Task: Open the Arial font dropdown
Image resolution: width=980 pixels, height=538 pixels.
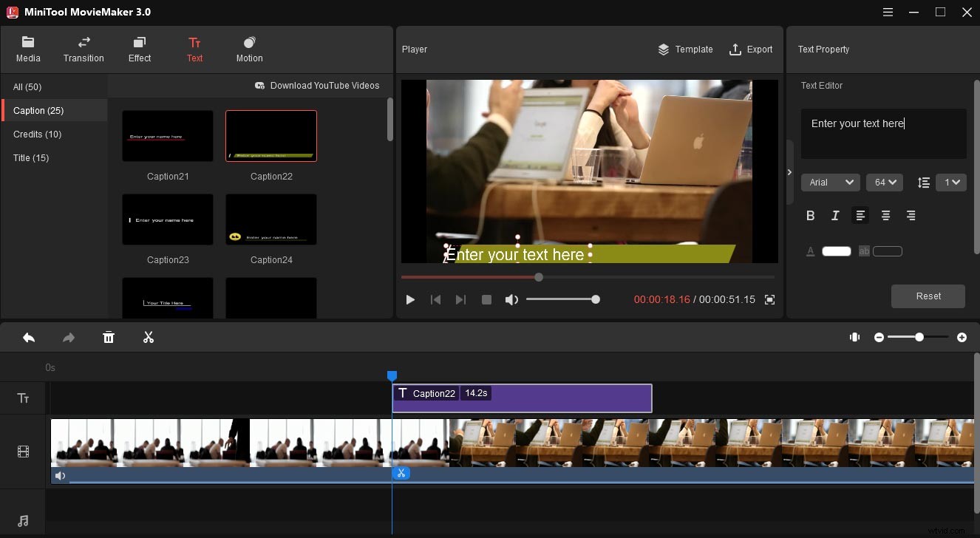Action: point(830,182)
